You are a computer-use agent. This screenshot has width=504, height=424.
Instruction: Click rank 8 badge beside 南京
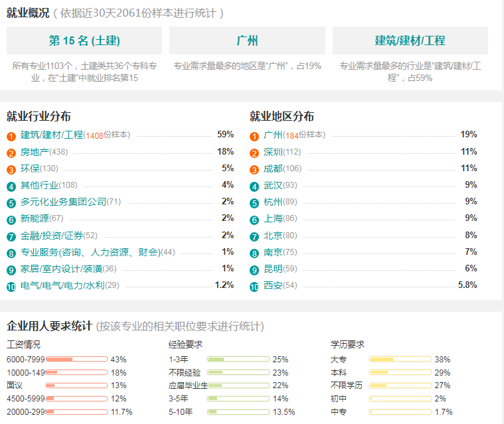[x=254, y=253]
